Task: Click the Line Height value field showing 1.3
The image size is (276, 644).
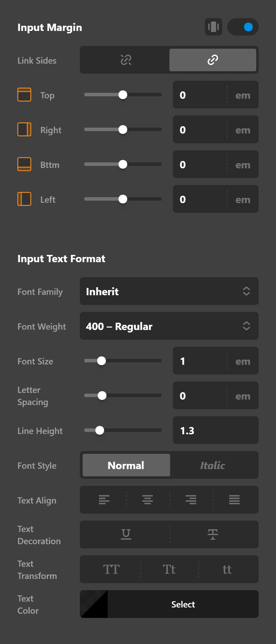Action: click(215, 430)
